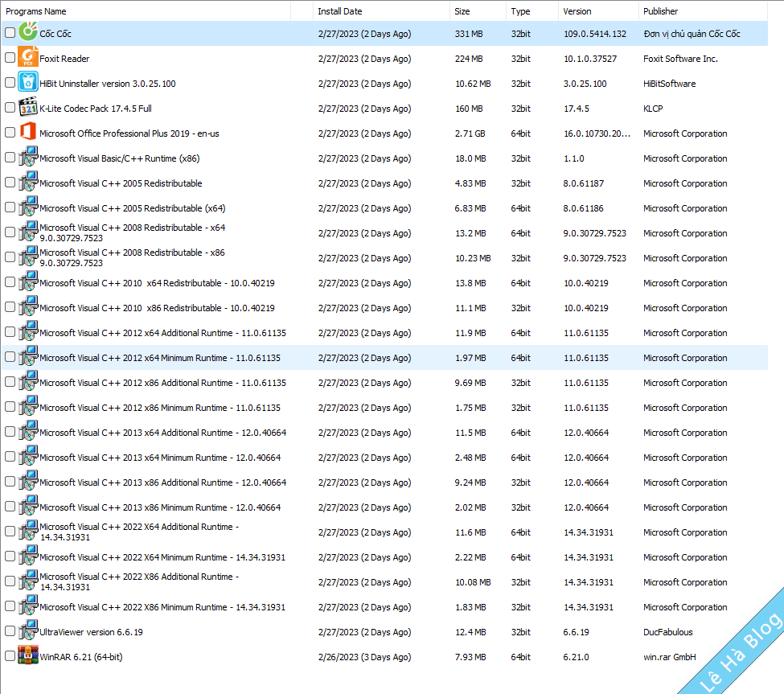Sort by the Publisher column header
The width and height of the screenshot is (784, 694).
click(x=660, y=11)
